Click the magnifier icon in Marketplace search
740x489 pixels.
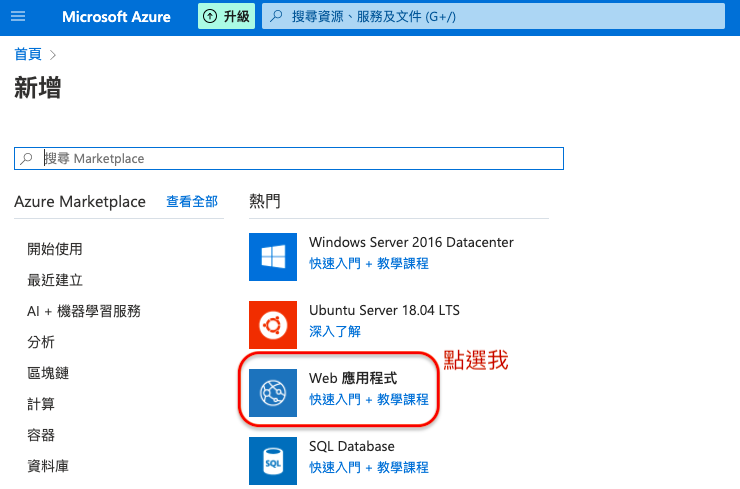pyautogui.click(x=27, y=159)
